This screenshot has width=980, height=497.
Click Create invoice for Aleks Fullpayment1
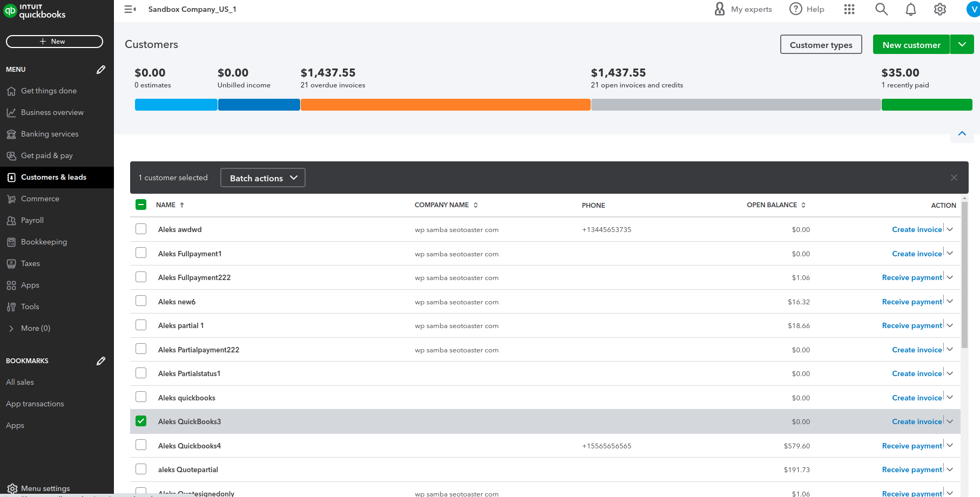917,254
